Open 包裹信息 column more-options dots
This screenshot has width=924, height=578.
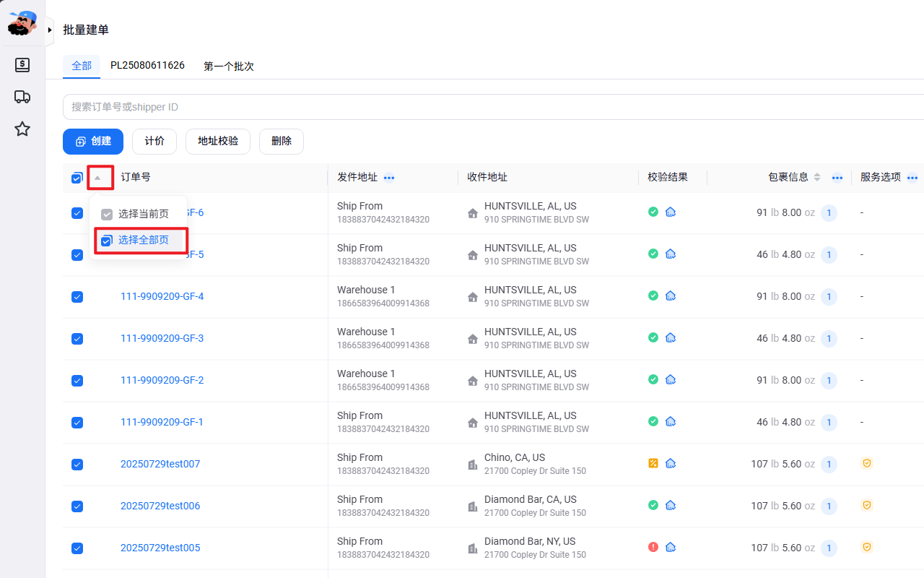[837, 178]
